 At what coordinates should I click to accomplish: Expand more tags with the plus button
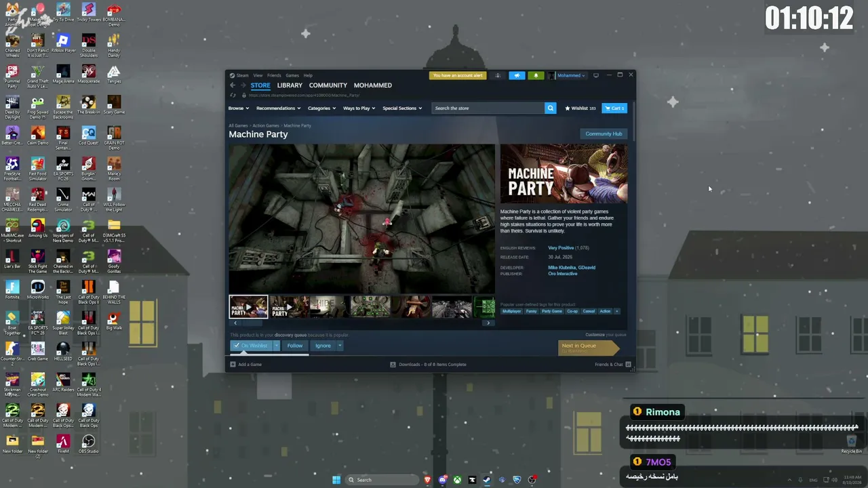click(x=616, y=311)
